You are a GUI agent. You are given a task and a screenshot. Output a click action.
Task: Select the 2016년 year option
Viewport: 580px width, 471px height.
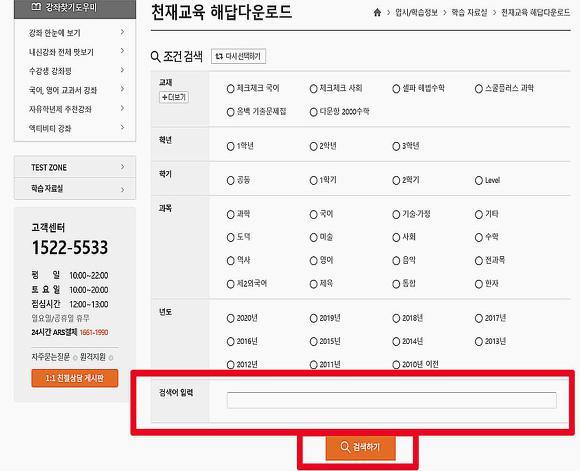[230, 341]
